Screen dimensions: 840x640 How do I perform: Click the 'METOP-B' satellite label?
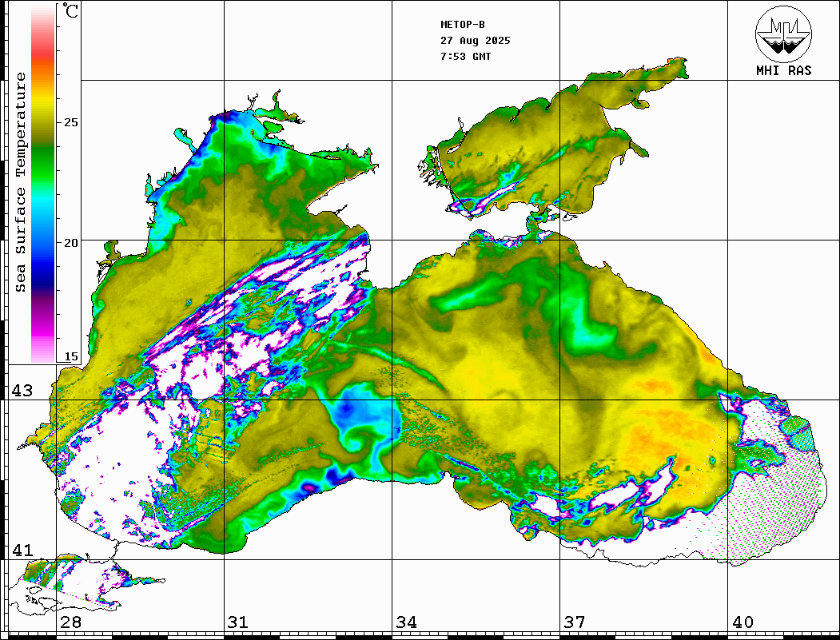pos(463,25)
